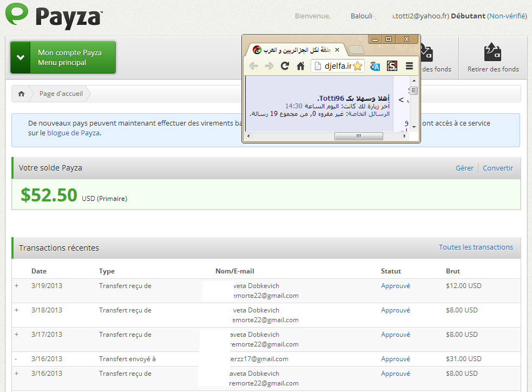Click the $52.50 balance amount
Screen dimensions: 532x392
49,195
